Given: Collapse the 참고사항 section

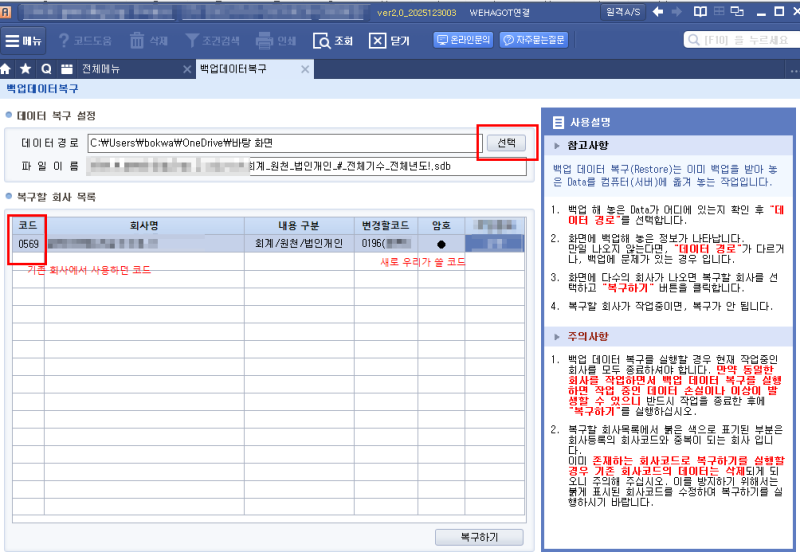Looking at the screenshot, I should 557,146.
